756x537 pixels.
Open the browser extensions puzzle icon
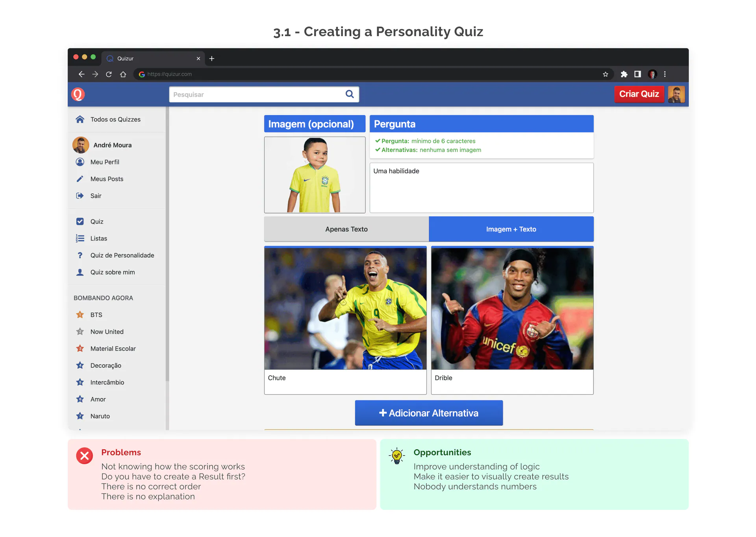point(624,74)
